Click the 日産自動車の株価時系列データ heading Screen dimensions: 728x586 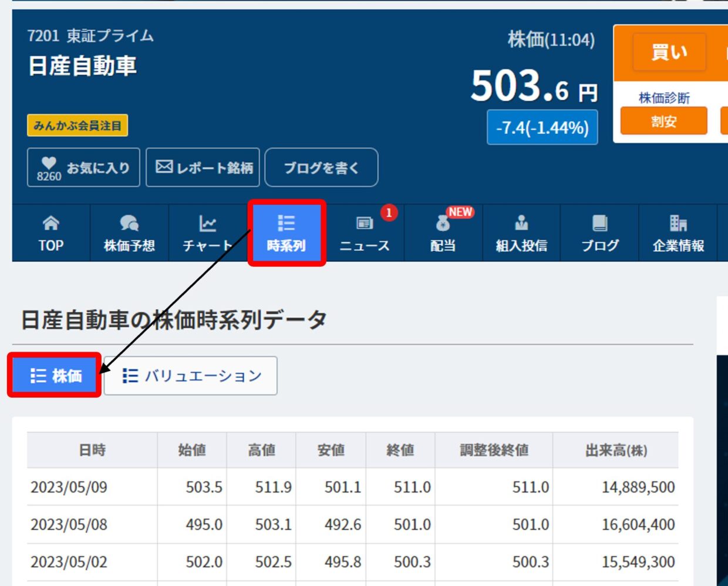pyautogui.click(x=174, y=320)
